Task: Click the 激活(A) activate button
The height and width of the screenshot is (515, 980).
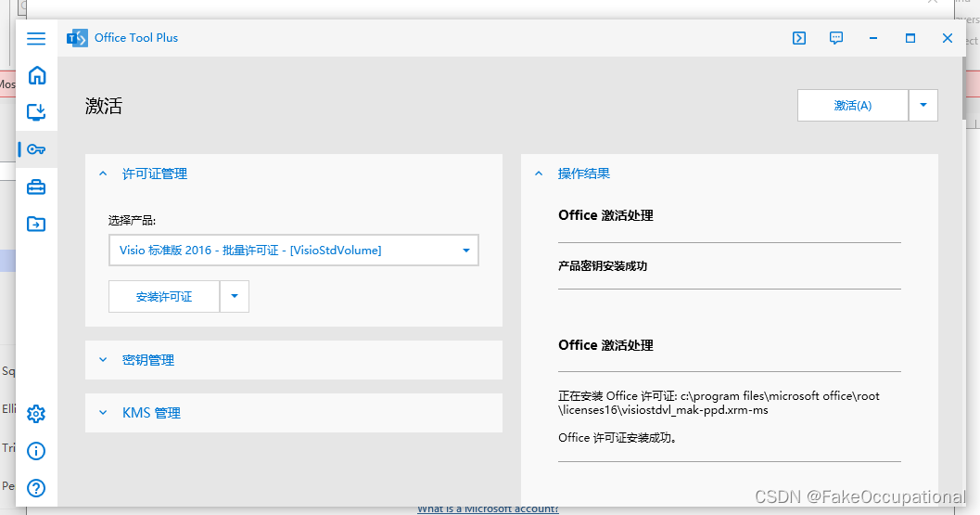Action: click(852, 105)
